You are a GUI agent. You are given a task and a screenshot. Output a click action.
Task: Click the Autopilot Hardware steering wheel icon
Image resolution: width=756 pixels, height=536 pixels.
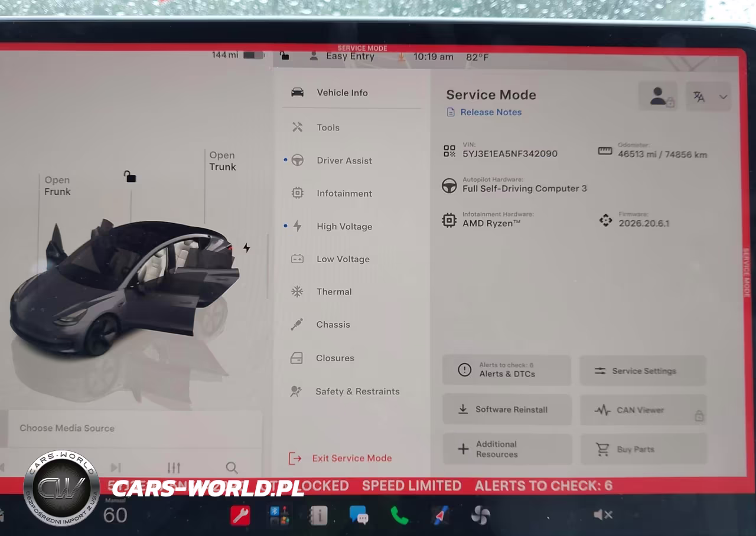click(449, 186)
